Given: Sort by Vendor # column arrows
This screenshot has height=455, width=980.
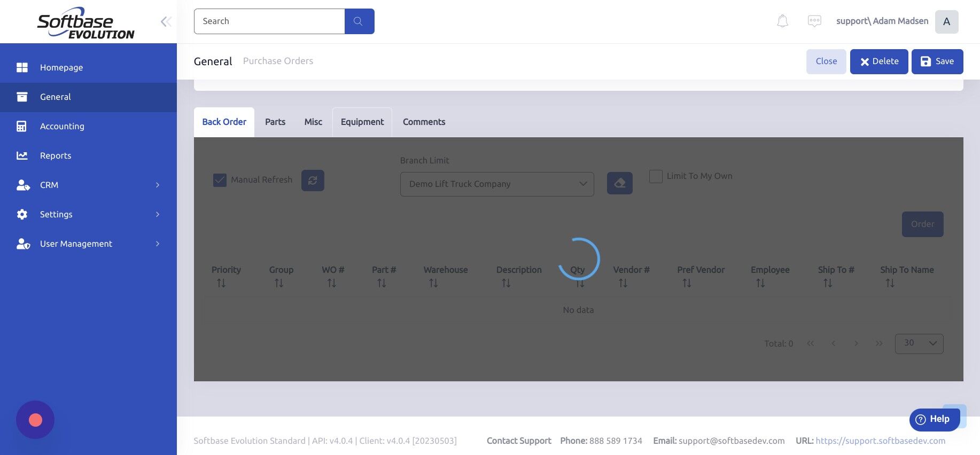Looking at the screenshot, I should point(623,283).
